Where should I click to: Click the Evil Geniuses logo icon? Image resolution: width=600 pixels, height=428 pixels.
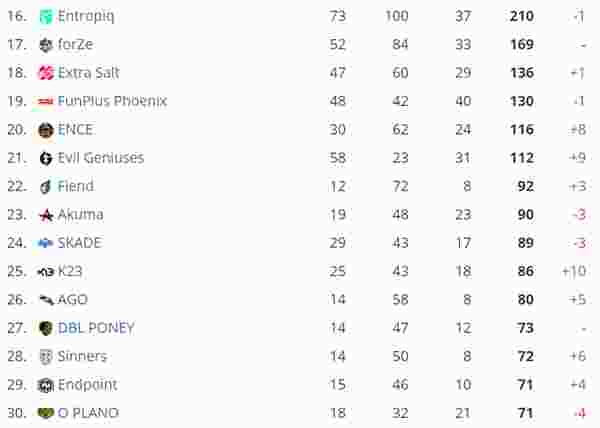tap(46, 158)
